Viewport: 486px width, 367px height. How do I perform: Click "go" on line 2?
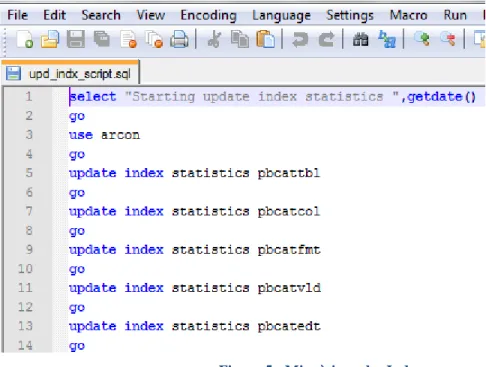pos(77,117)
